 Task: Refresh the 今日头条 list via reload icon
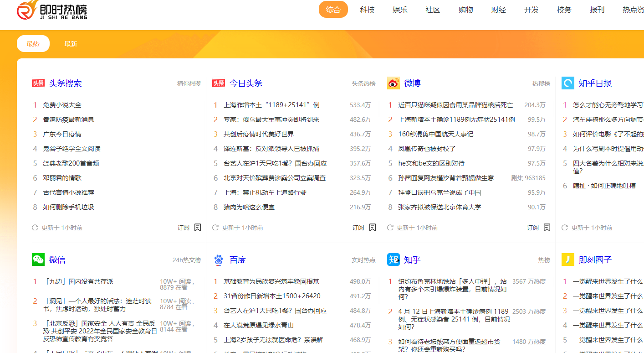point(215,227)
